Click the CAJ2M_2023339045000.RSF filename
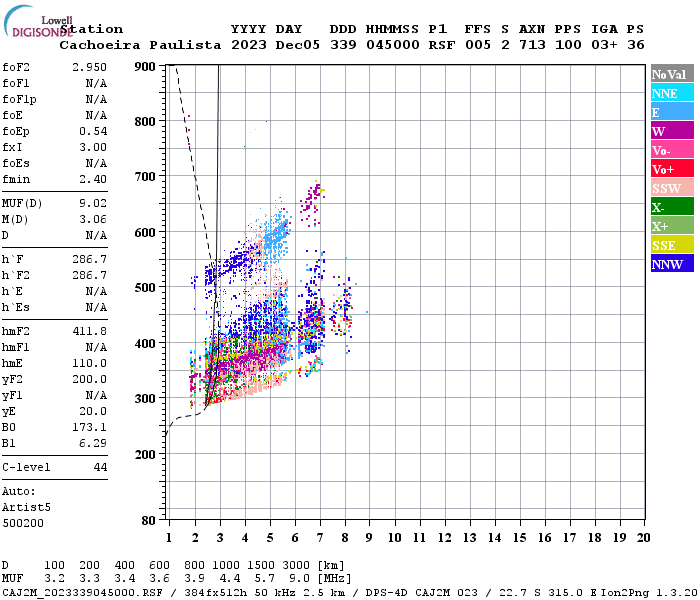The height and width of the screenshot is (600, 700). coord(83,593)
